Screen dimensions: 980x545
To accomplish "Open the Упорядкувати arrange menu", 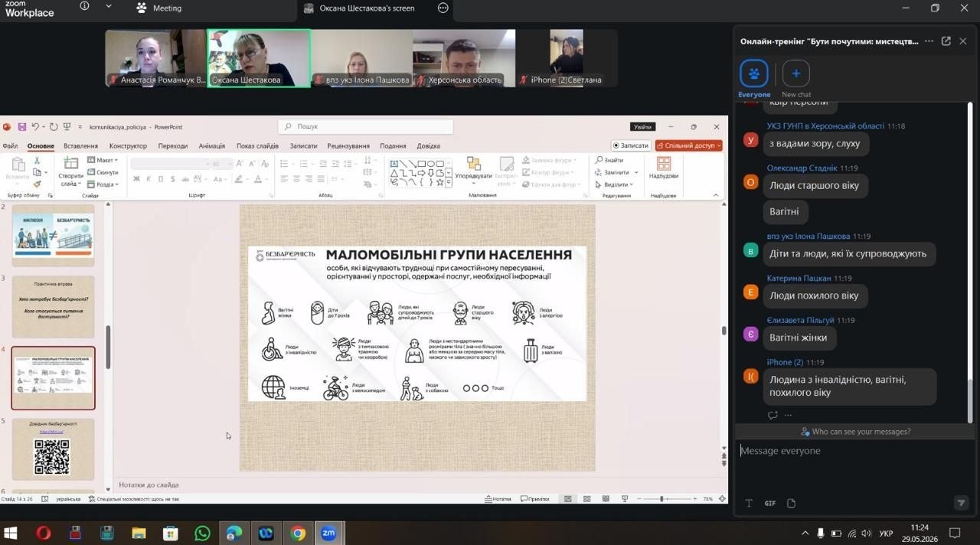I will 474,171.
